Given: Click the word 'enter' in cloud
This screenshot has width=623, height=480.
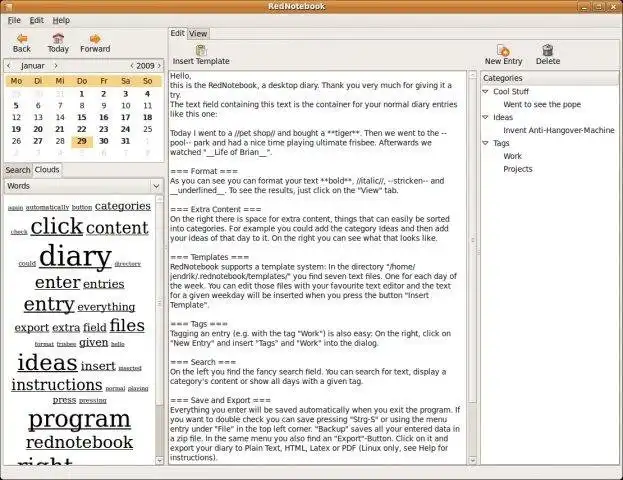Looking at the screenshot, I should [58, 283].
